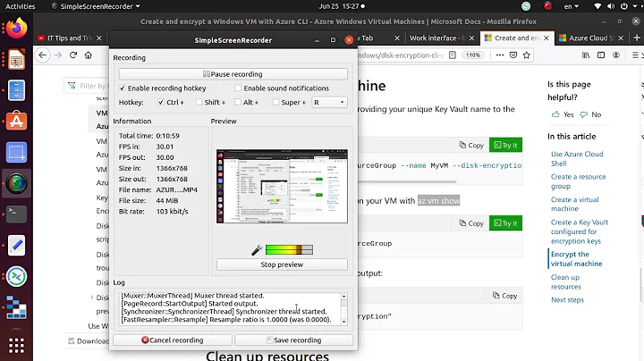Viewport: 644px width, 361px height.
Task: Show Firefox sidebars icon
Action: tap(601, 55)
